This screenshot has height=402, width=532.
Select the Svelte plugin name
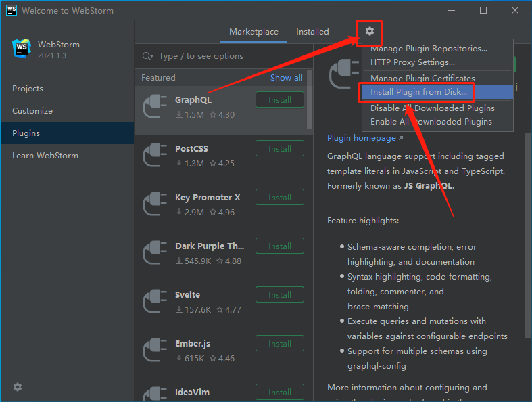point(187,294)
